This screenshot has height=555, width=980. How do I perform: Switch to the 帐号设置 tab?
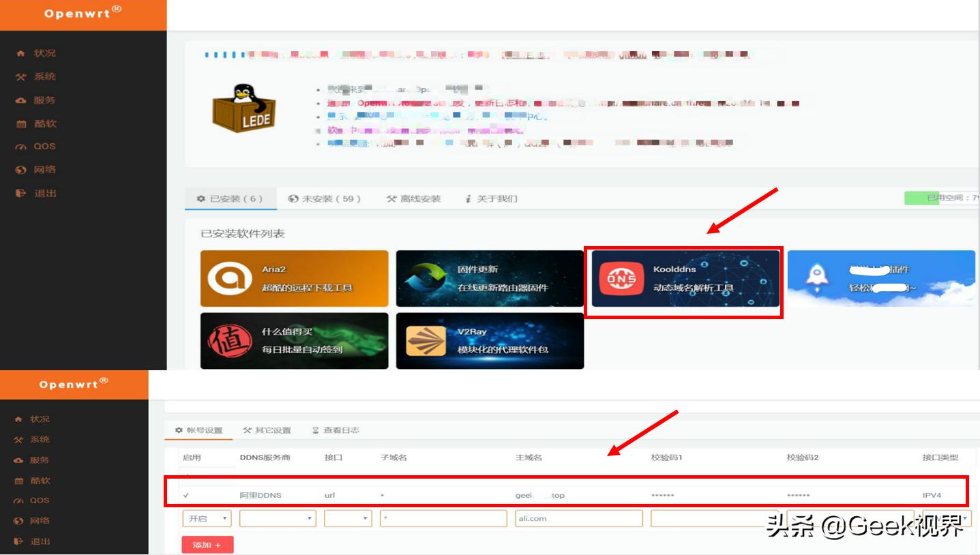pyautogui.click(x=198, y=430)
